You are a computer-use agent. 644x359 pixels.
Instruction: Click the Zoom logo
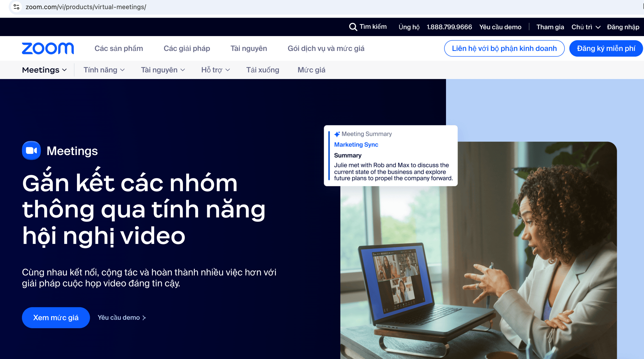(x=48, y=48)
